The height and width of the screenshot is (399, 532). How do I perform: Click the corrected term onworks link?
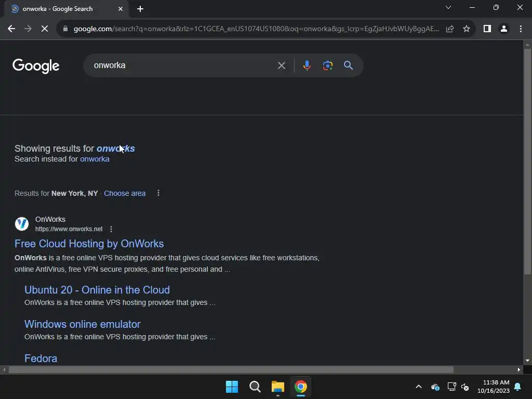point(116,149)
